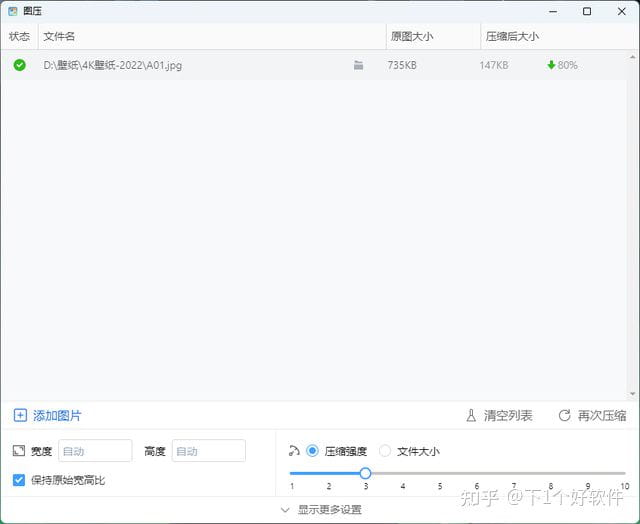Click the 图压 app icon in title bar
640x524 pixels.
pyautogui.click(x=13, y=11)
